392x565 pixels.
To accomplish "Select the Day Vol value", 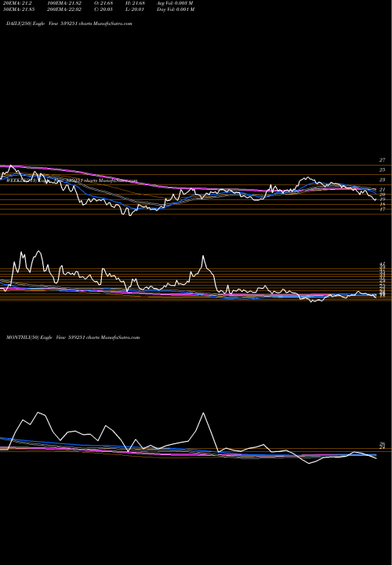I will pyautogui.click(x=176, y=9).
